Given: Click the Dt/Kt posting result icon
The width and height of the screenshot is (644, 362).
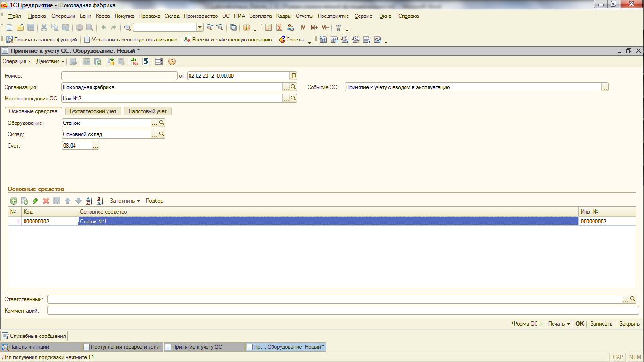Looking at the screenshot, I should [134, 61].
